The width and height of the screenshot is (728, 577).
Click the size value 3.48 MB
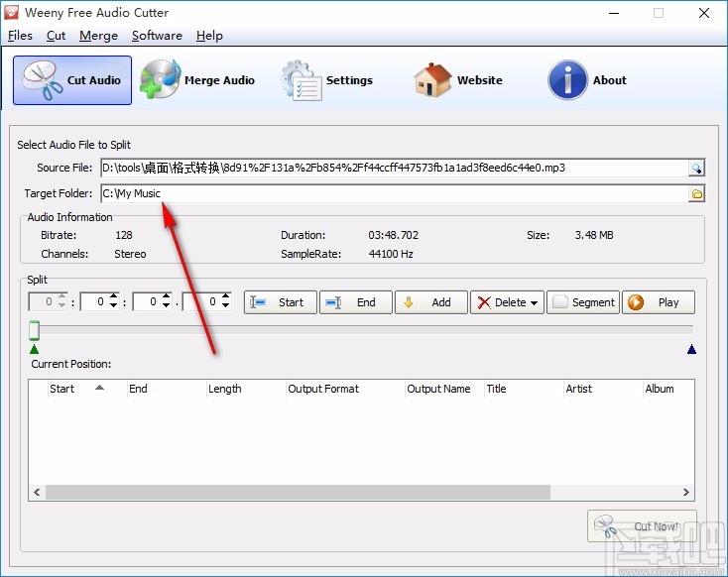click(594, 235)
